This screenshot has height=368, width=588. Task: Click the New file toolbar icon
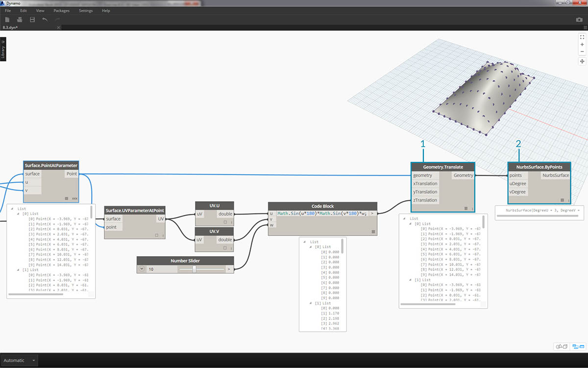point(7,20)
